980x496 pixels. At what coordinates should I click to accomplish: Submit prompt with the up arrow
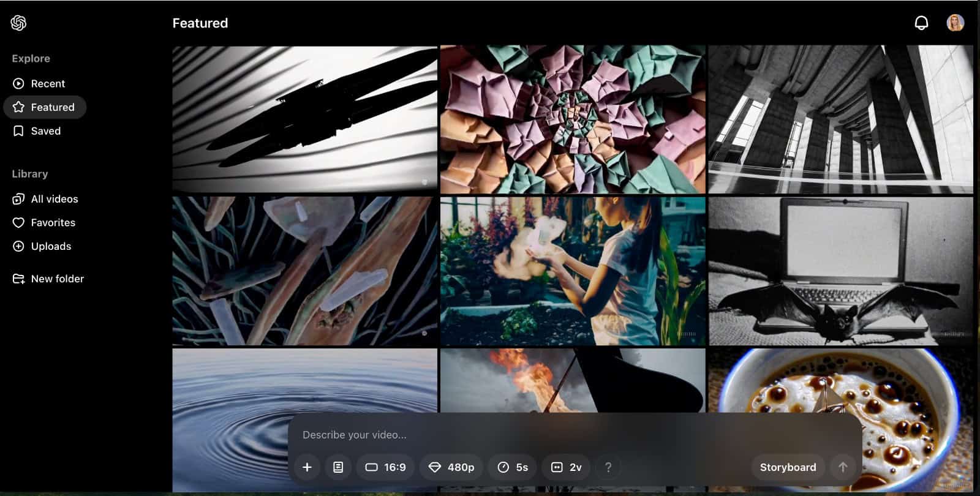tap(843, 467)
